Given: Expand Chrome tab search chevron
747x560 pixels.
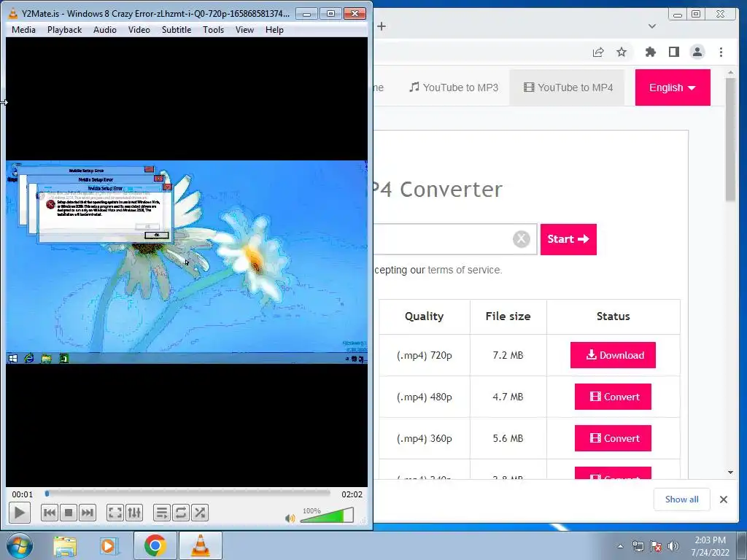Looking at the screenshot, I should click(x=652, y=26).
